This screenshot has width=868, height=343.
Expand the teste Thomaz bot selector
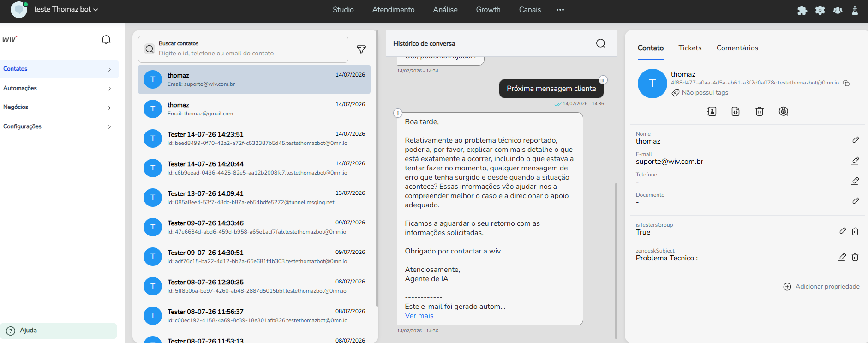pyautogui.click(x=66, y=10)
